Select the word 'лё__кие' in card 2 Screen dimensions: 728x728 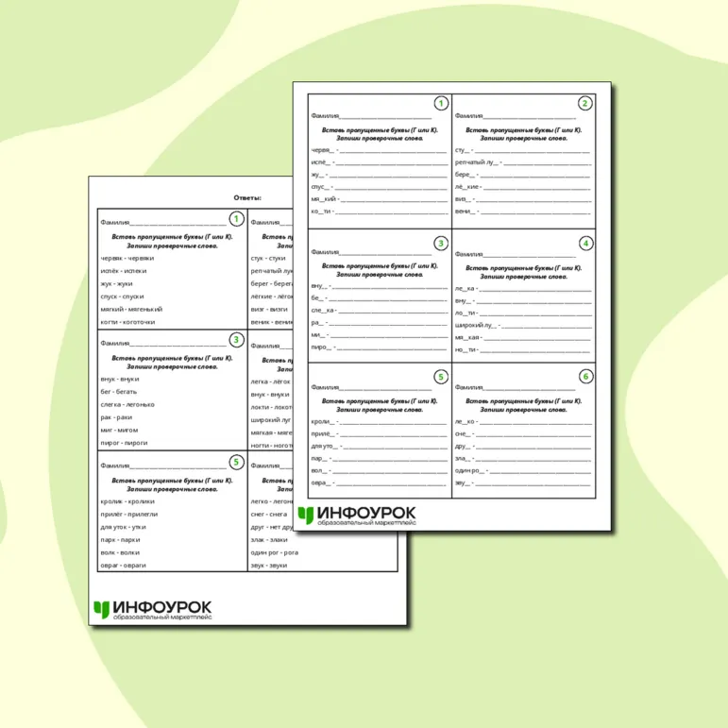point(466,187)
